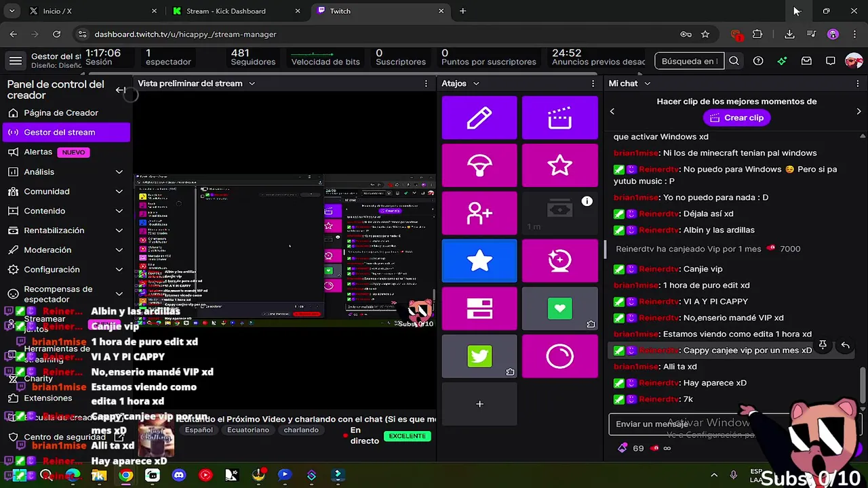Viewport: 868px width, 488px height.
Task: Click the clapperboard clip shortcut tile
Action: (560, 118)
